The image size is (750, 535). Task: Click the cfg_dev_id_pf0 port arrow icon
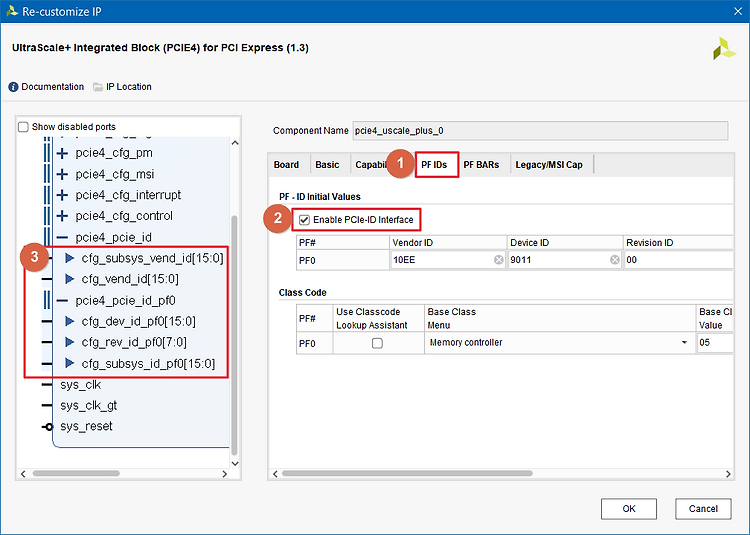tap(70, 321)
